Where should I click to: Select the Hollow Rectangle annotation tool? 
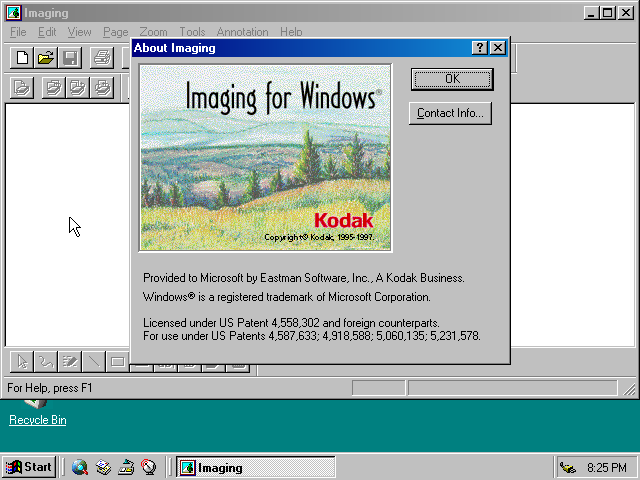point(118,362)
